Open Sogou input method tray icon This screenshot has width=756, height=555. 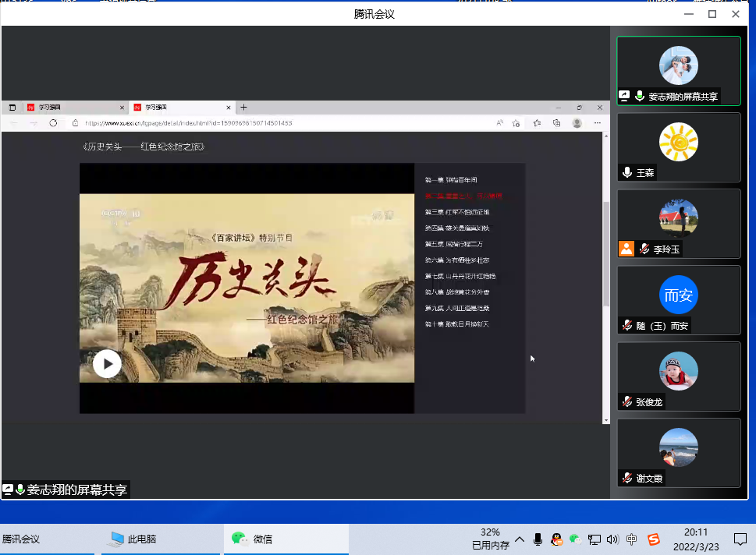pyautogui.click(x=654, y=539)
